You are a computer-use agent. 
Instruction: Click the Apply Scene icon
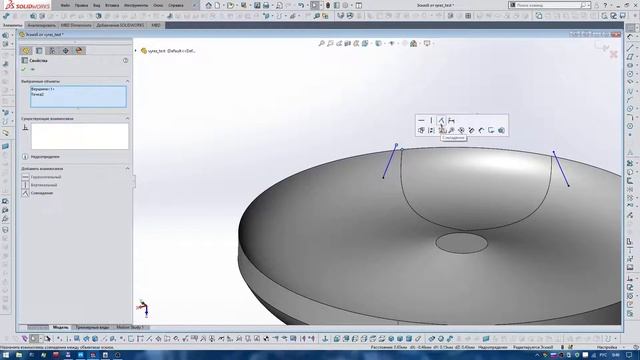coord(413,43)
